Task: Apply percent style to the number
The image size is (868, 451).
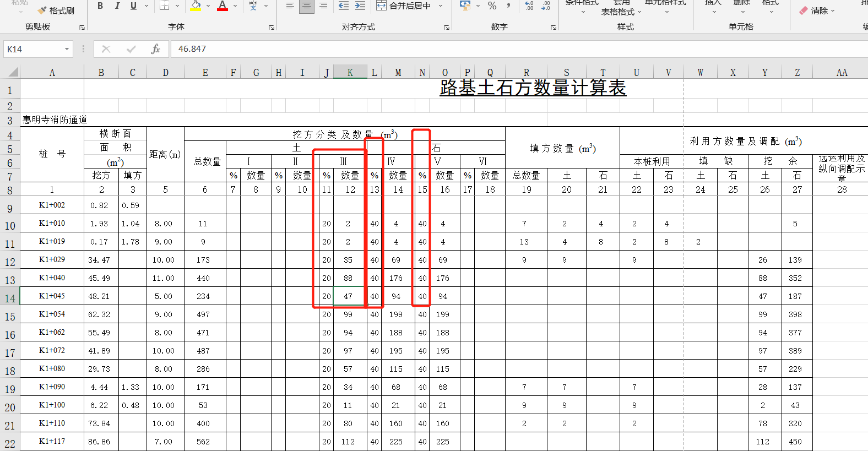Action: point(492,6)
